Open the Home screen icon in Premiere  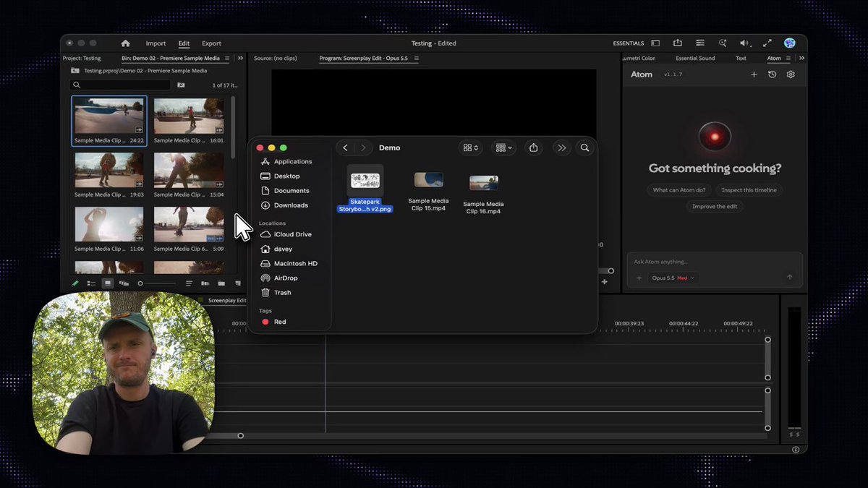125,43
